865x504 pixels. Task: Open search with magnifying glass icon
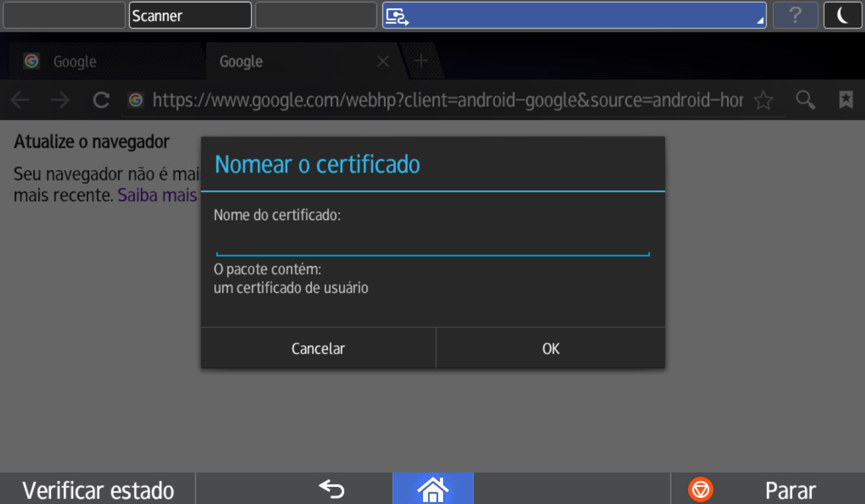805,100
